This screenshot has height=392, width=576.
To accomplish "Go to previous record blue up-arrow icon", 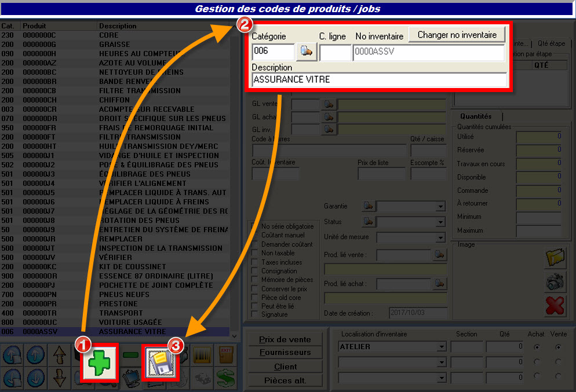I will pyautogui.click(x=35, y=356).
